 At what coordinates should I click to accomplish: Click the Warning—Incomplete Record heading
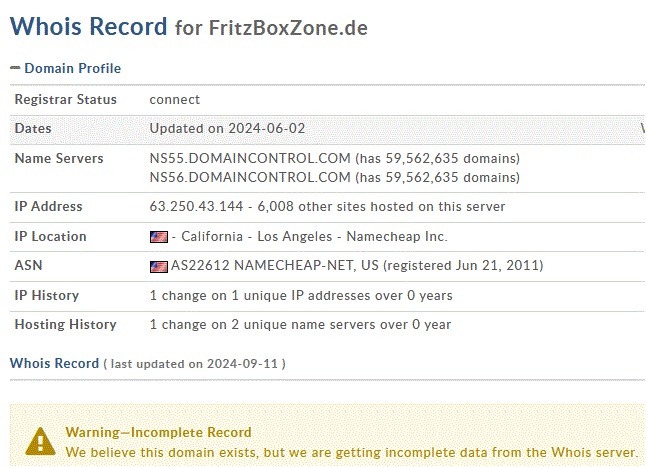(x=158, y=432)
